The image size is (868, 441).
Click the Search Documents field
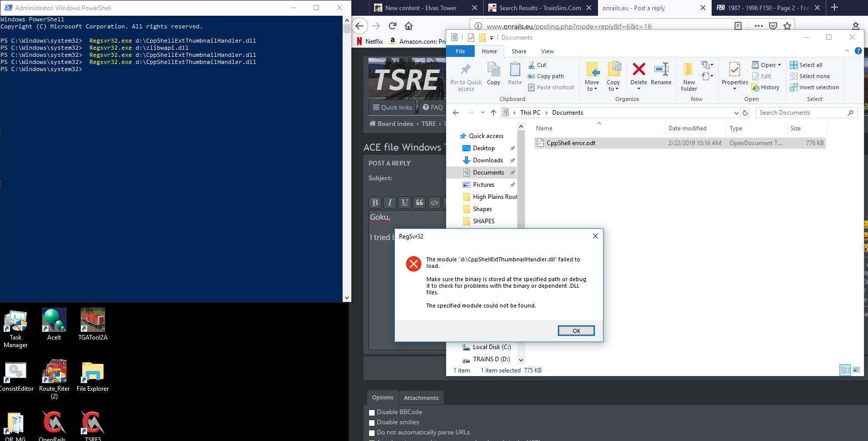(806, 113)
